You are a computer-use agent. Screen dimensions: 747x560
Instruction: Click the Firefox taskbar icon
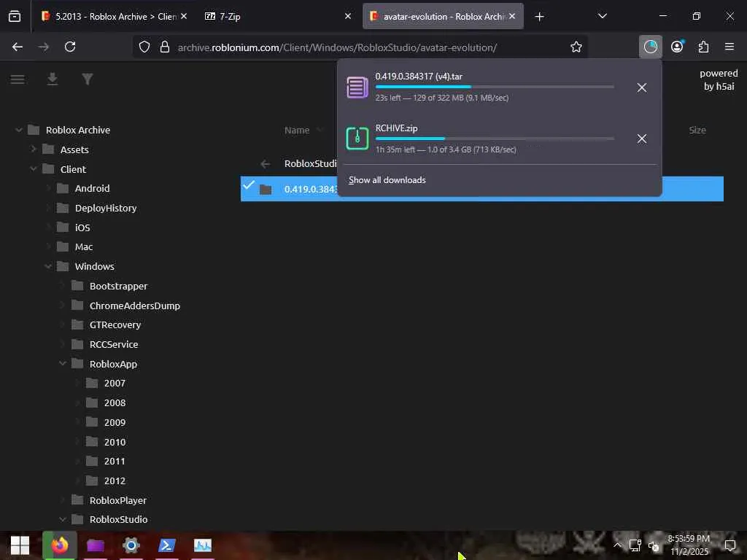[x=60, y=545]
